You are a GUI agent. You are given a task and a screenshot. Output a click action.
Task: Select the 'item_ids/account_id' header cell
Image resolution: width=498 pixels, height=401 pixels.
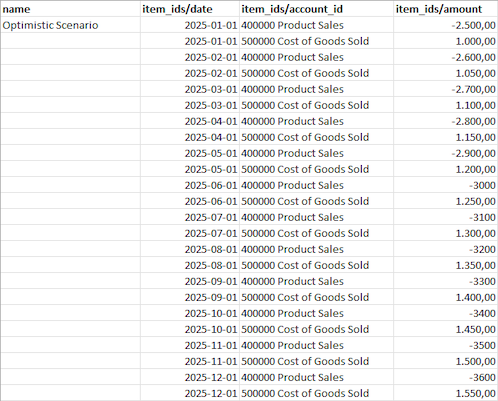click(x=316, y=9)
